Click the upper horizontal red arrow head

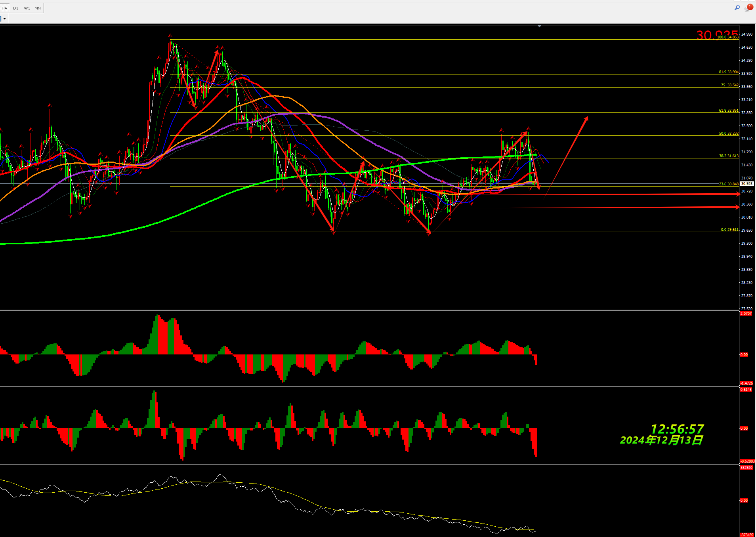737,194
